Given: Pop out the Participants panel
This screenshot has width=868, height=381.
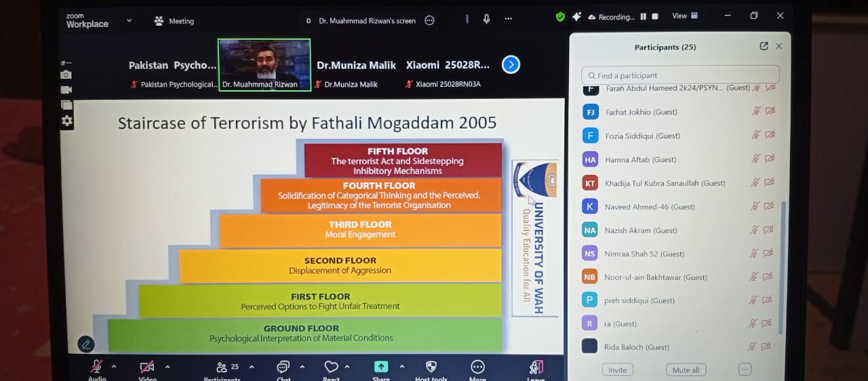Looking at the screenshot, I should [x=764, y=46].
